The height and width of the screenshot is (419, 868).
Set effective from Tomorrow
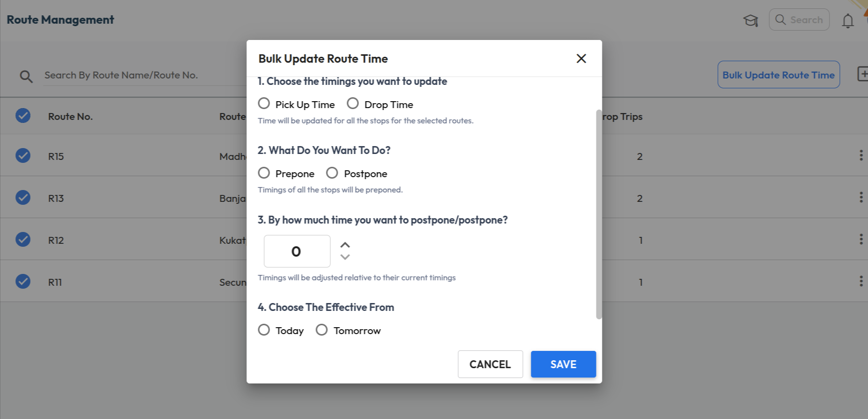click(322, 330)
